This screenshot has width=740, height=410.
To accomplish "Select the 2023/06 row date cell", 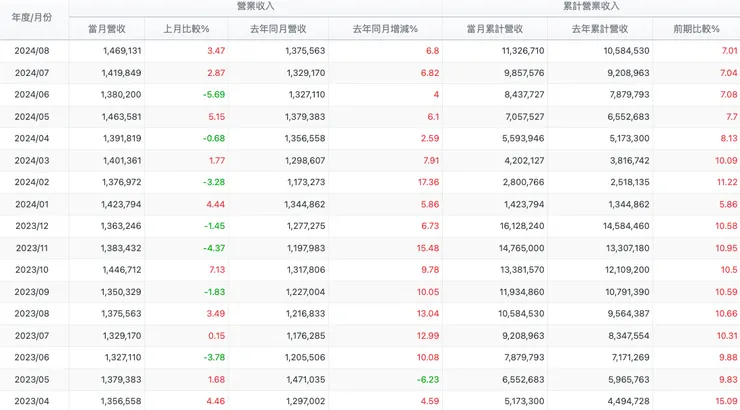I will click(32, 358).
